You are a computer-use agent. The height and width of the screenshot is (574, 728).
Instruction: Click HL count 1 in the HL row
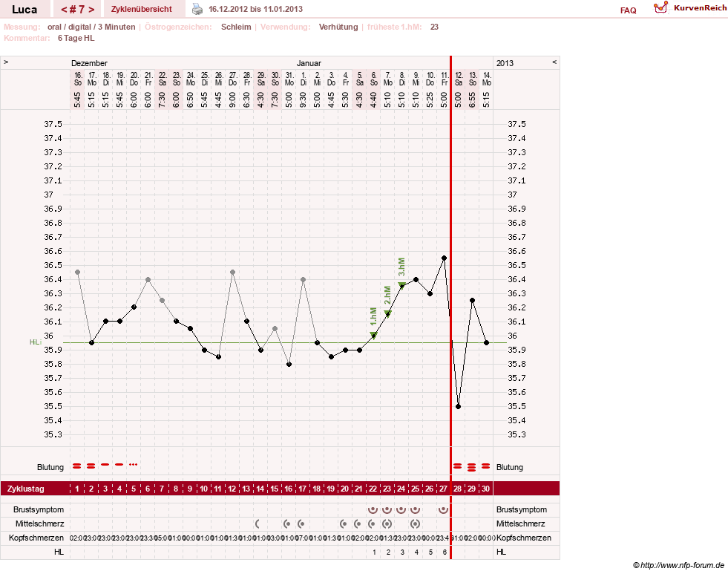tap(374, 552)
